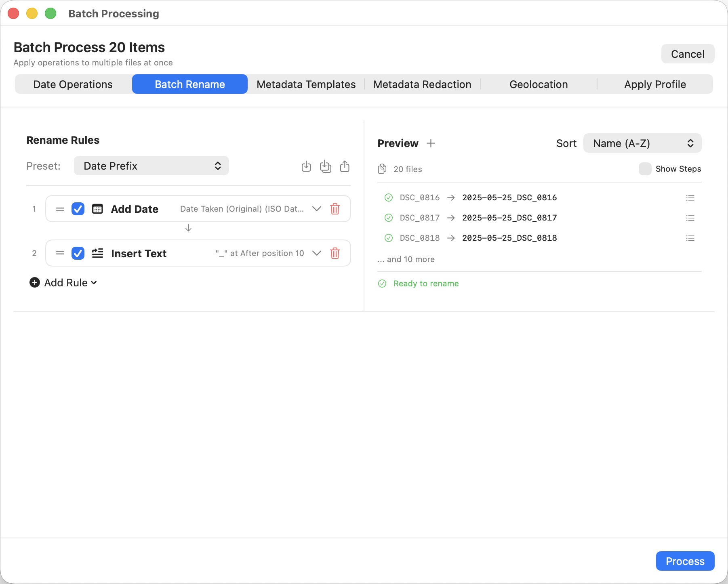Viewport: 728px width, 584px height.
Task: Switch to the Metadata Redaction tab
Action: click(422, 84)
